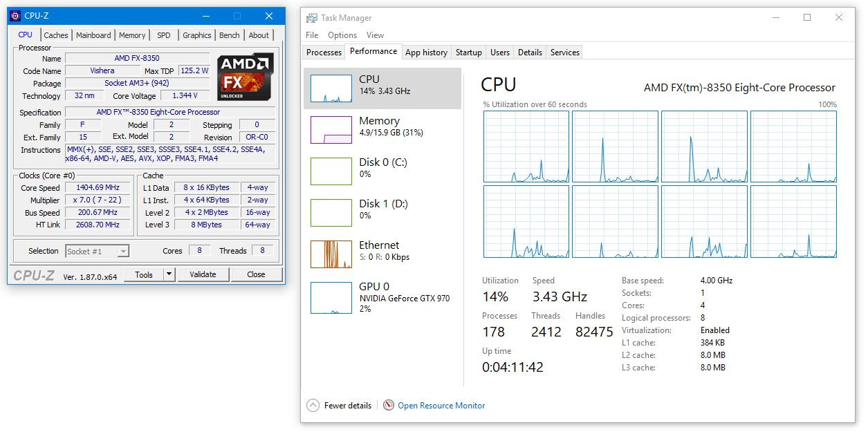Click the Ver. 1.87.0.x64 label
This screenshot has width=868, height=434.
click(x=90, y=276)
